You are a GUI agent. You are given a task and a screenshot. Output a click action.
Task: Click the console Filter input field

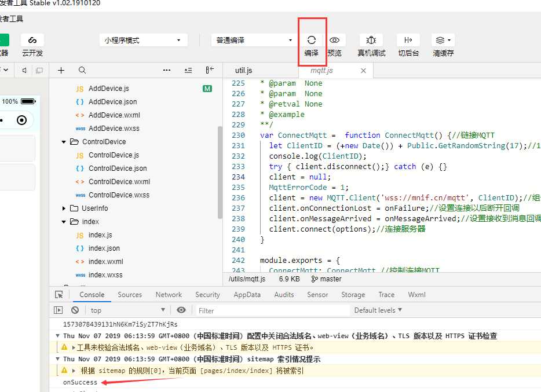(x=273, y=310)
